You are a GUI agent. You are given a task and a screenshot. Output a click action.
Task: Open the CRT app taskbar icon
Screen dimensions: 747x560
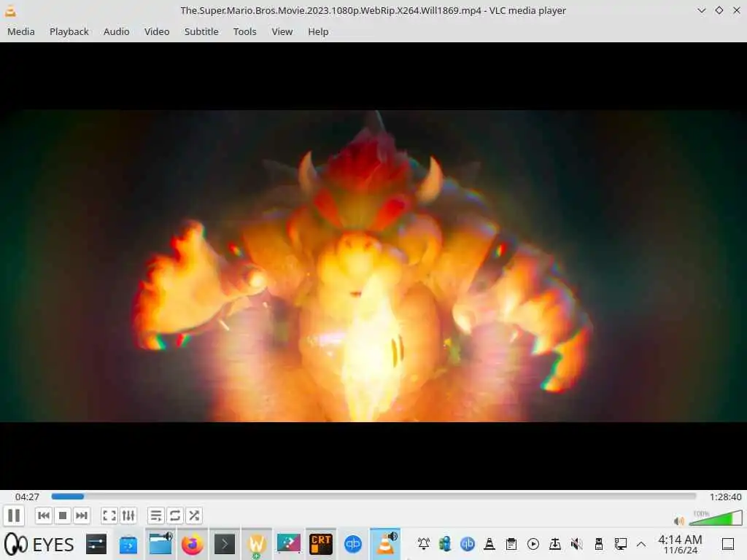point(321,544)
